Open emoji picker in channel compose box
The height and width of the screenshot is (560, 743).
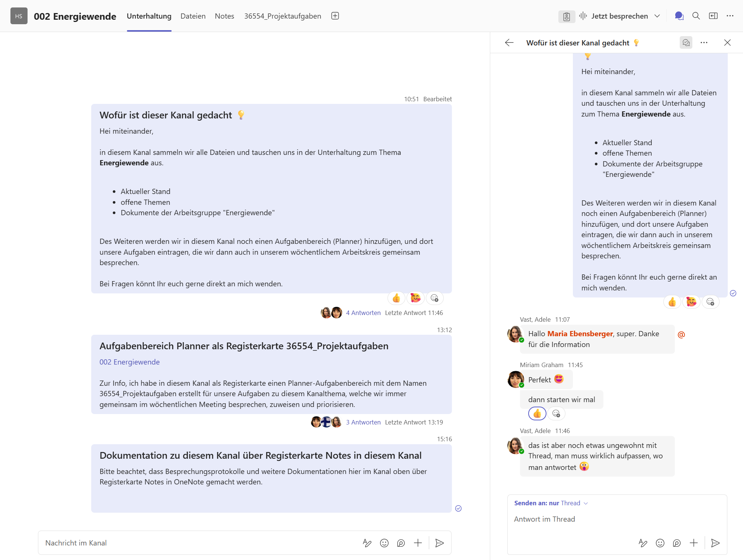coord(384,543)
